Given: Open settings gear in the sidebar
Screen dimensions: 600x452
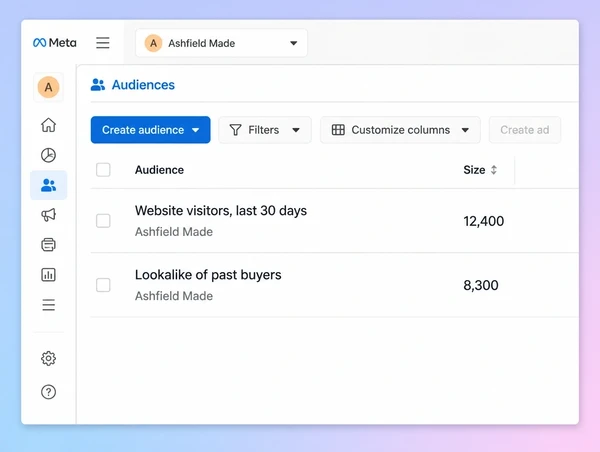Looking at the screenshot, I should 48,359.
